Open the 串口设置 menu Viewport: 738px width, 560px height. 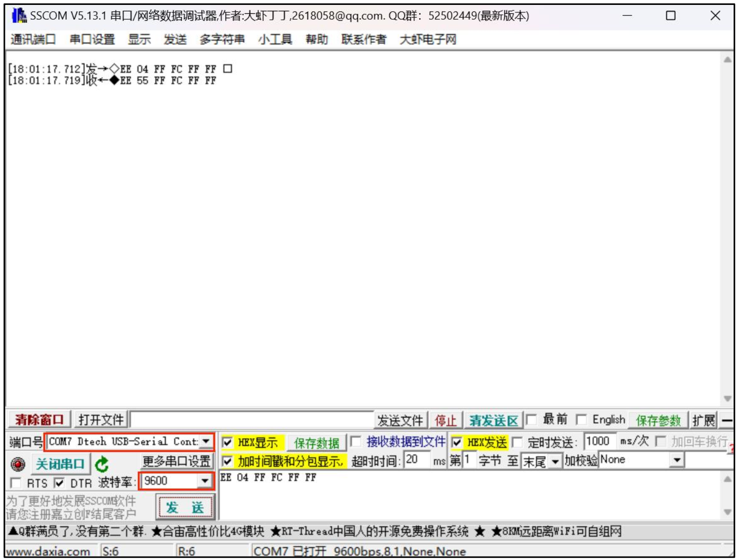tap(92, 40)
